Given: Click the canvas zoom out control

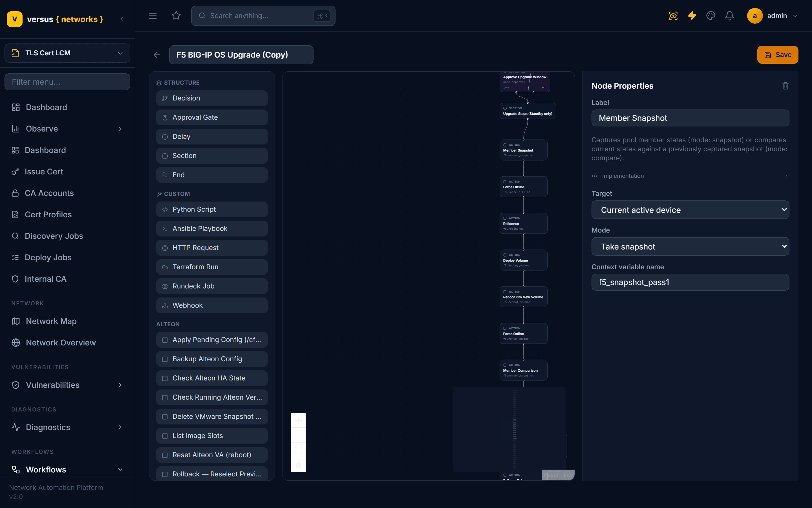Looking at the screenshot, I should [298, 435].
